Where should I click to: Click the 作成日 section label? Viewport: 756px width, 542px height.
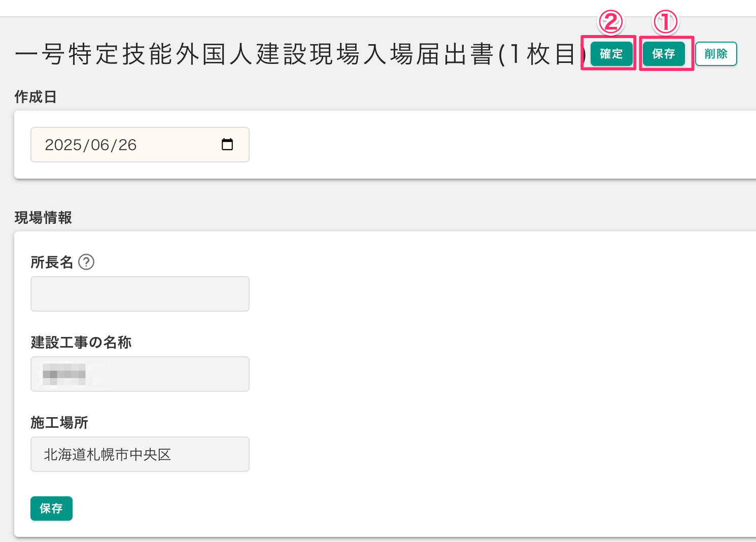36,97
